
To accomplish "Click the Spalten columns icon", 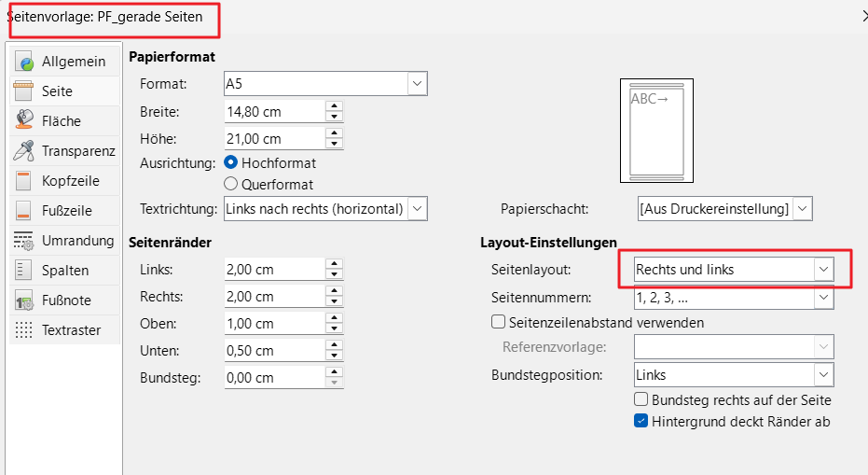I will [23, 271].
